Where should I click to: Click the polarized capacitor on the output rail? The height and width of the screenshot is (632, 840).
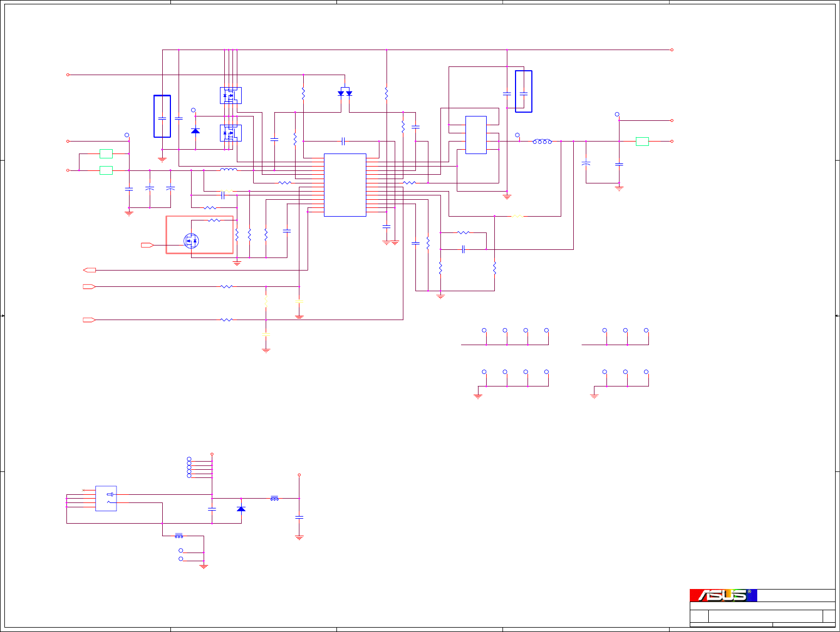586,163
